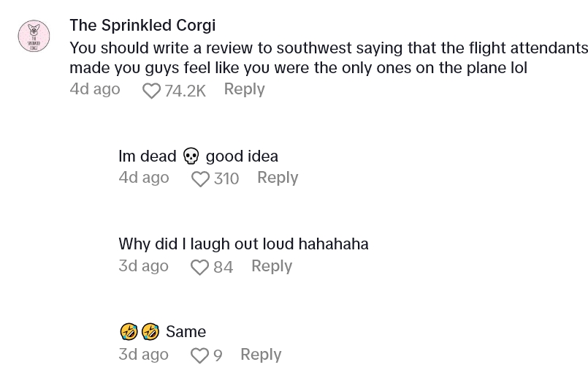Reply to 'Why did I laugh out loud' comment

272,266
